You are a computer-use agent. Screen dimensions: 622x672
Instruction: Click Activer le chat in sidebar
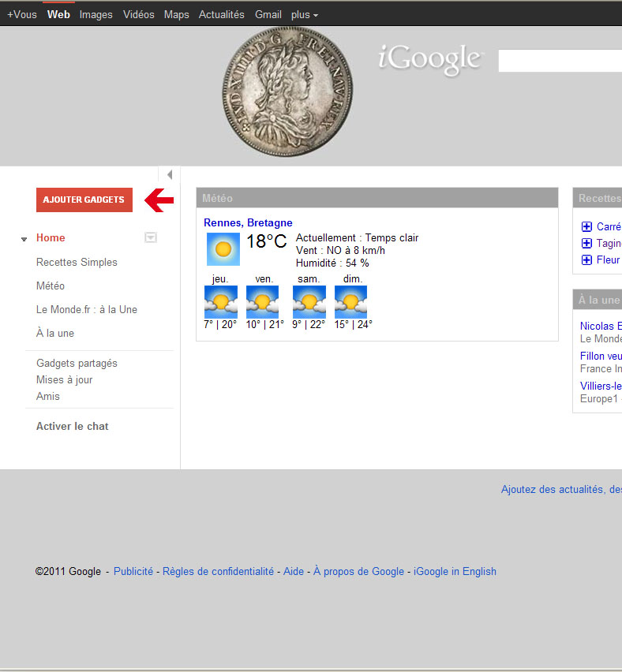(73, 426)
